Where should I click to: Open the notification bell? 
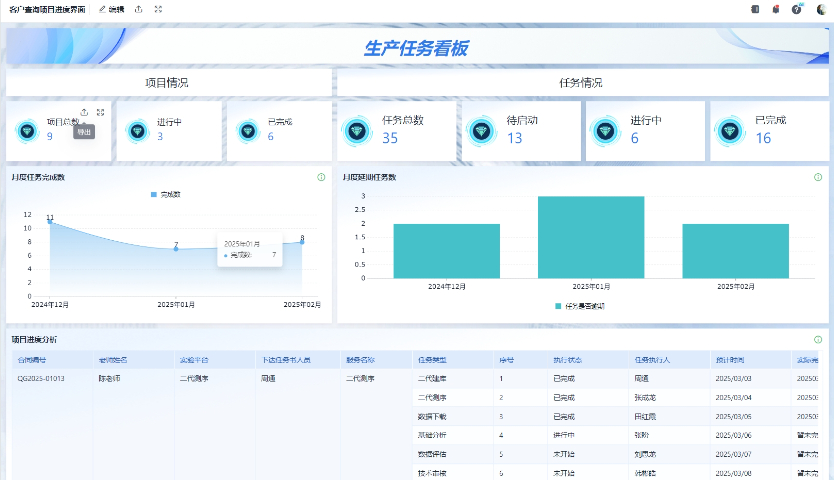tap(775, 9)
